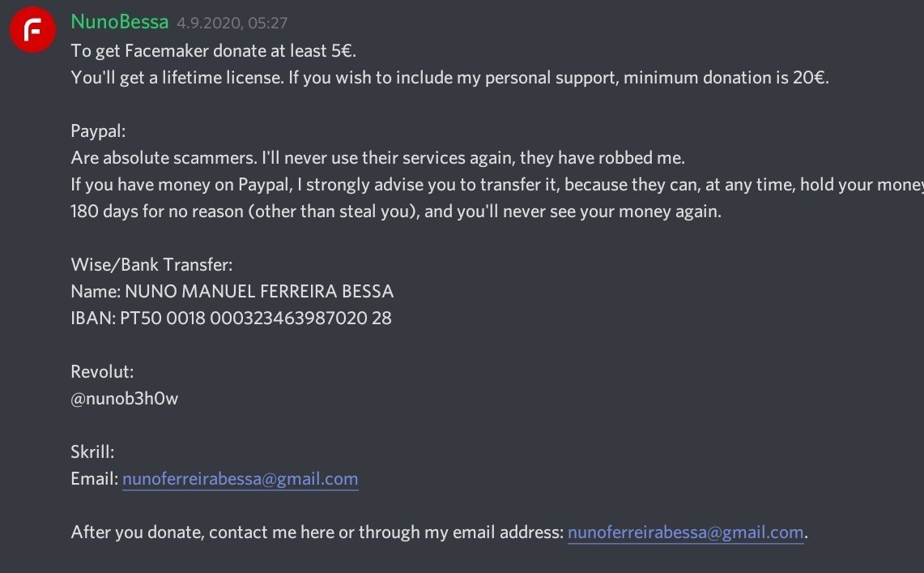Select the "Paypal:" heading text
924x573 pixels.
99,130
